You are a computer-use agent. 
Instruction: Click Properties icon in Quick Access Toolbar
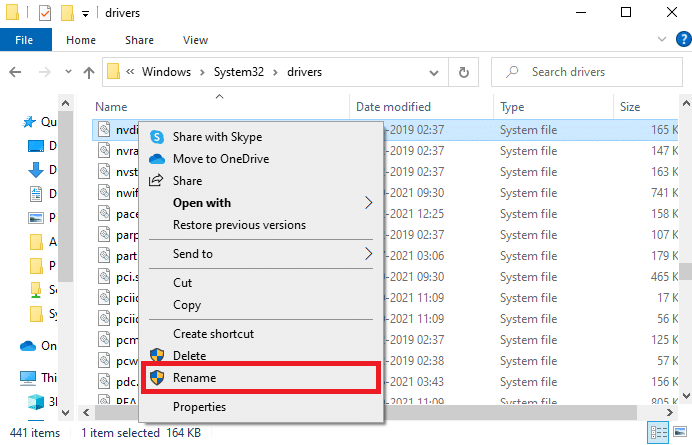click(x=42, y=14)
